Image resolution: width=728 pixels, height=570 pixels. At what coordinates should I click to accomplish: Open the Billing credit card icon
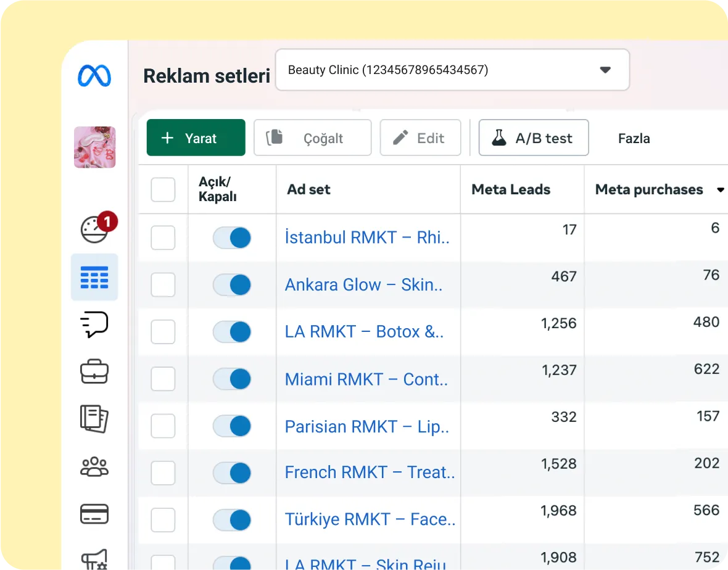tap(94, 513)
